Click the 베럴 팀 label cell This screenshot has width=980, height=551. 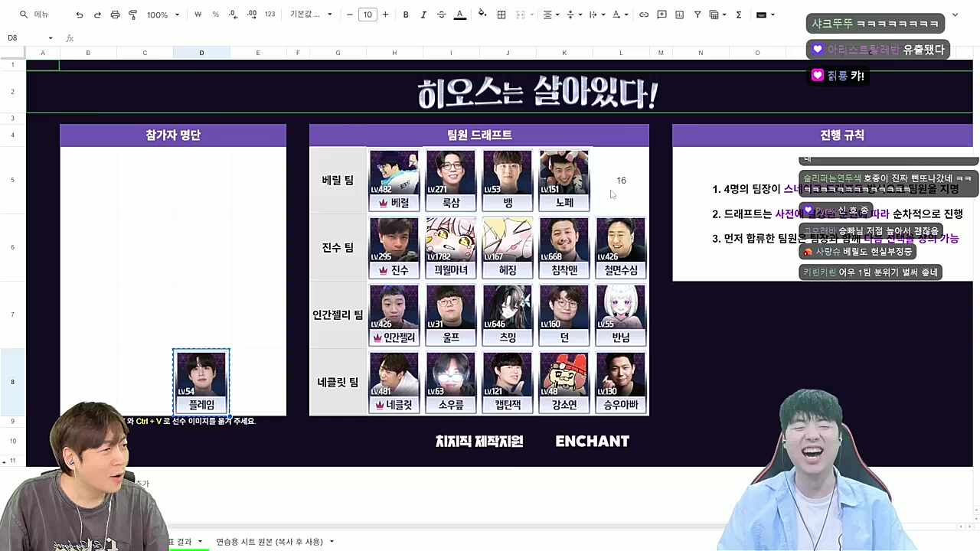pyautogui.click(x=338, y=181)
